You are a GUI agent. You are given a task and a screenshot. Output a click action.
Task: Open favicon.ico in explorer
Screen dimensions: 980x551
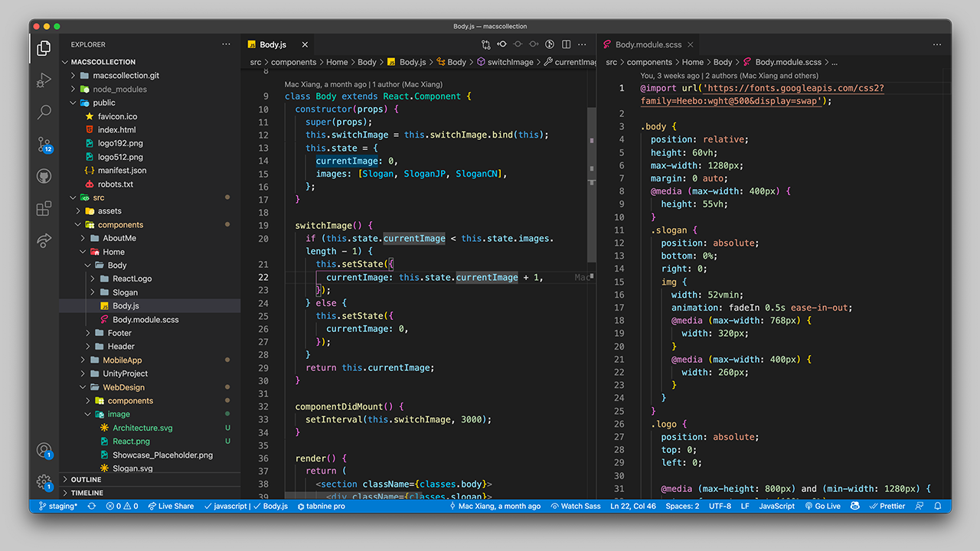[150, 116]
